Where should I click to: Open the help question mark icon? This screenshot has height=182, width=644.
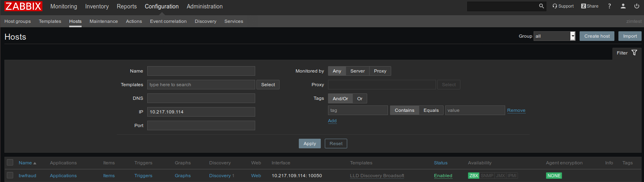click(609, 6)
